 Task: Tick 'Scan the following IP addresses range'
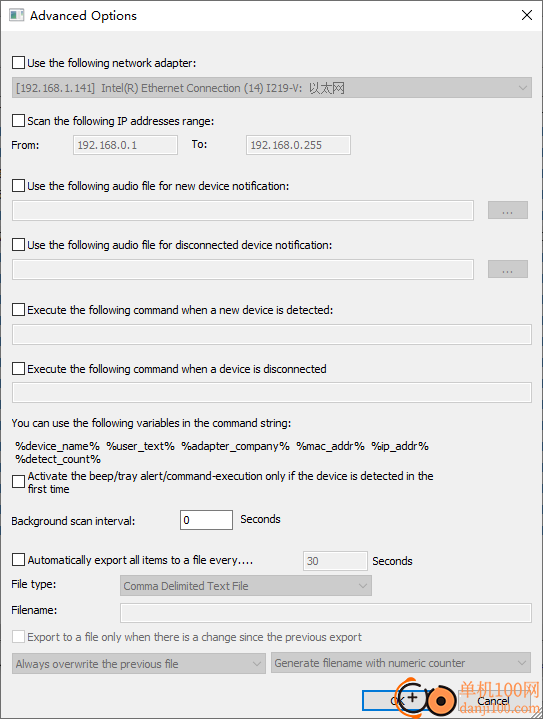(x=18, y=121)
